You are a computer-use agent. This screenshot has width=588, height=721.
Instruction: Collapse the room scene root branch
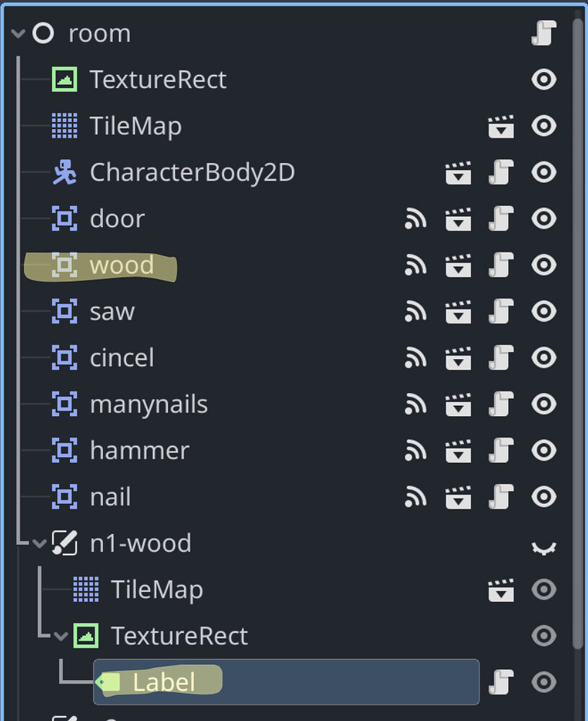point(17,33)
